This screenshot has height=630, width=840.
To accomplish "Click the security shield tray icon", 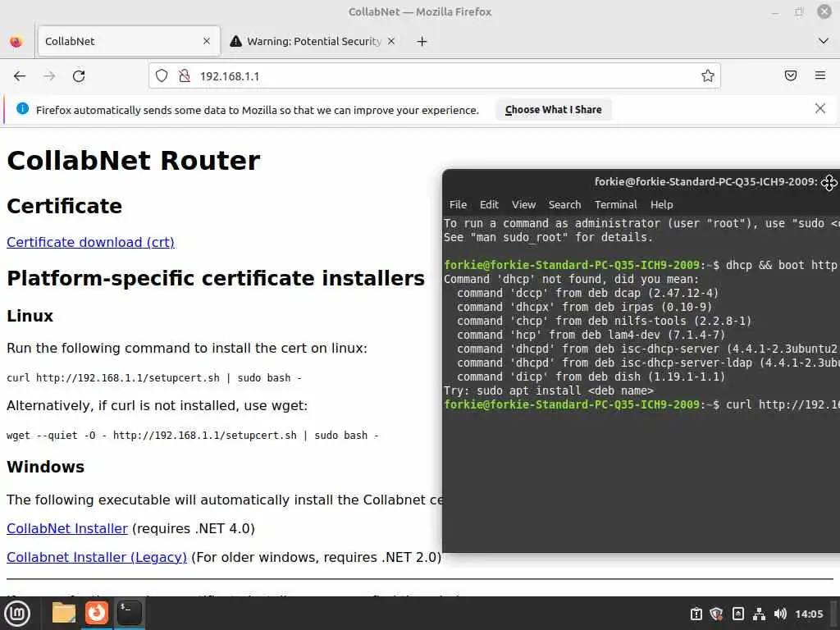I will click(x=717, y=614).
